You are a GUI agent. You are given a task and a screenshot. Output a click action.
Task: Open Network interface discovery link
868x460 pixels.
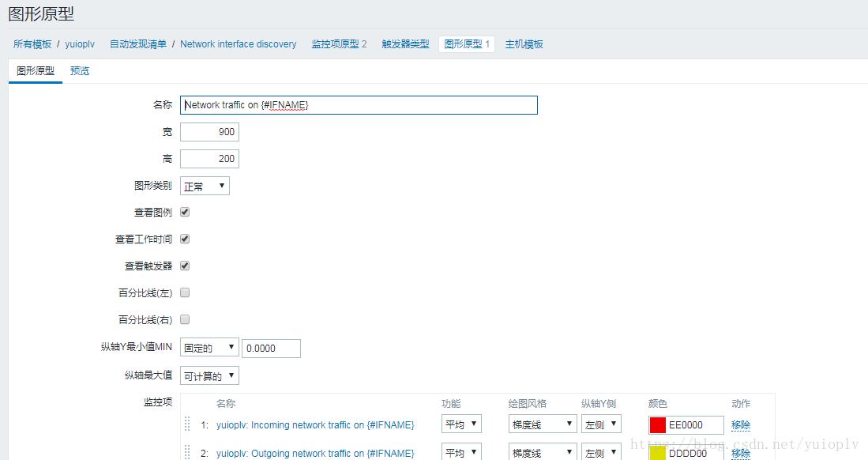click(238, 43)
